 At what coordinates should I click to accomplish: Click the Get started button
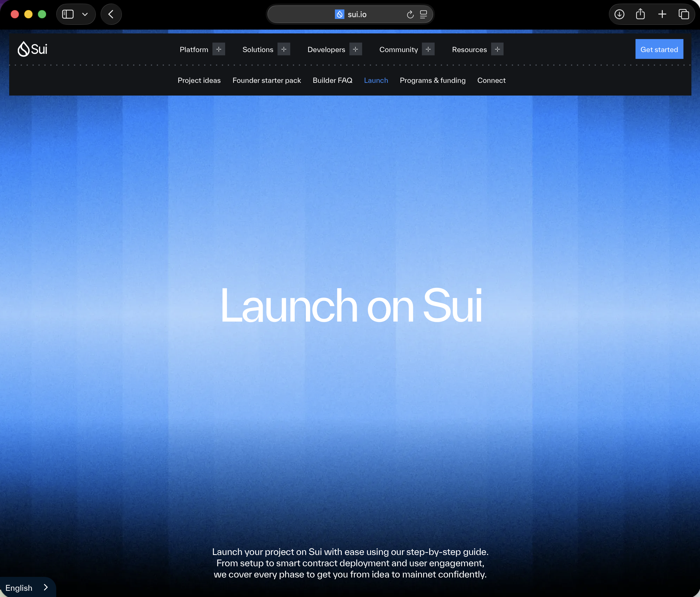[659, 49]
